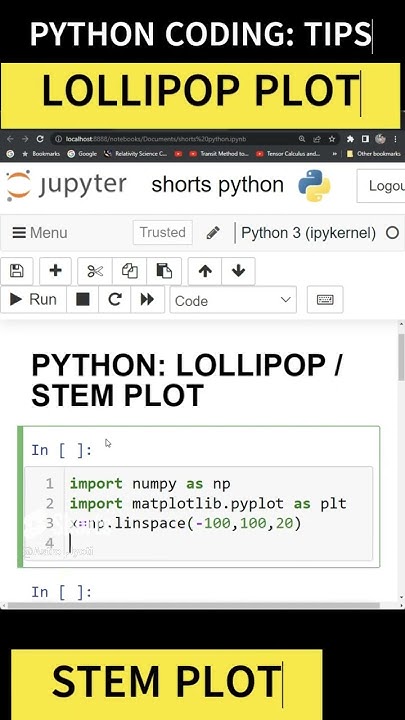This screenshot has width=405, height=720.
Task: Click the Logout button
Action: [x=381, y=186]
